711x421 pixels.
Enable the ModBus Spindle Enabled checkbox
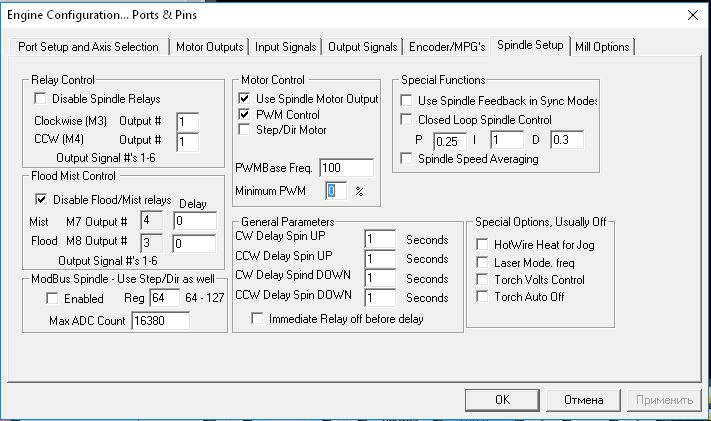[x=53, y=299]
